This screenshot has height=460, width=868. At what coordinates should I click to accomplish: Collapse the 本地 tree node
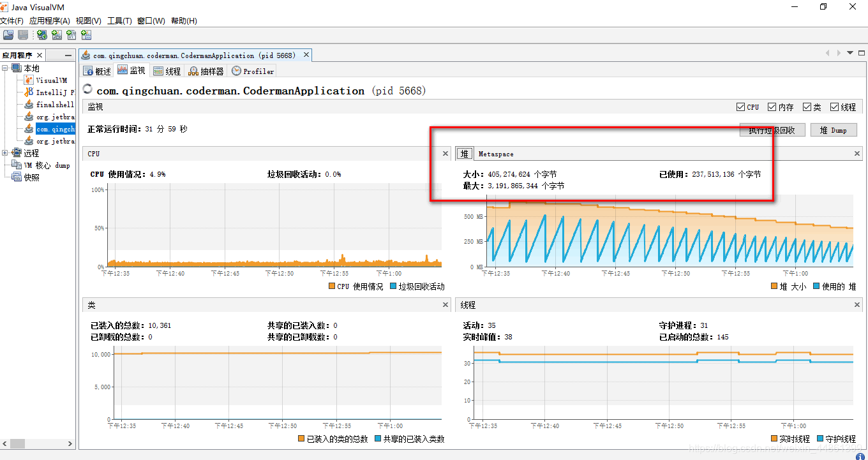coord(5,68)
